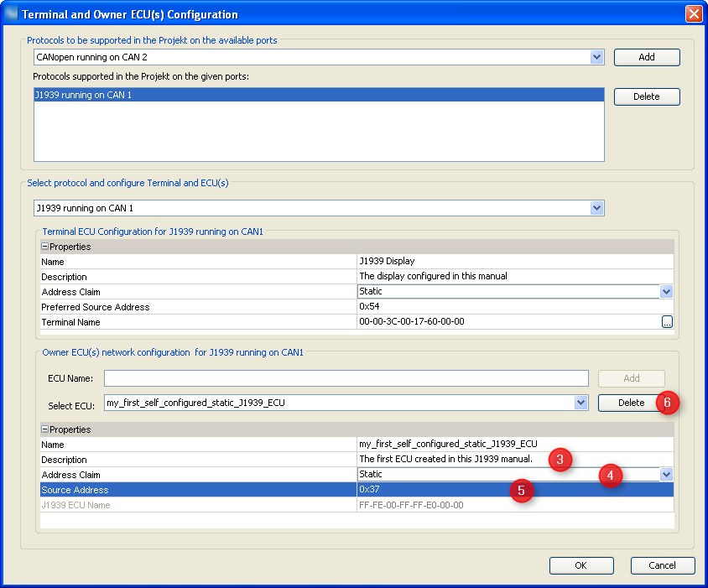Add CANopen running on CAN 2 to supported protocols
This screenshot has height=588, width=708.
click(x=646, y=57)
